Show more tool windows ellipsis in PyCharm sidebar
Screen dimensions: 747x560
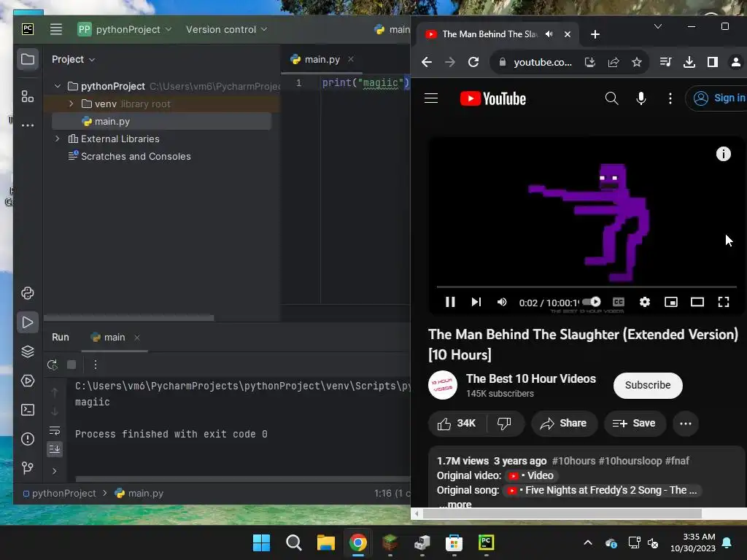(28, 125)
